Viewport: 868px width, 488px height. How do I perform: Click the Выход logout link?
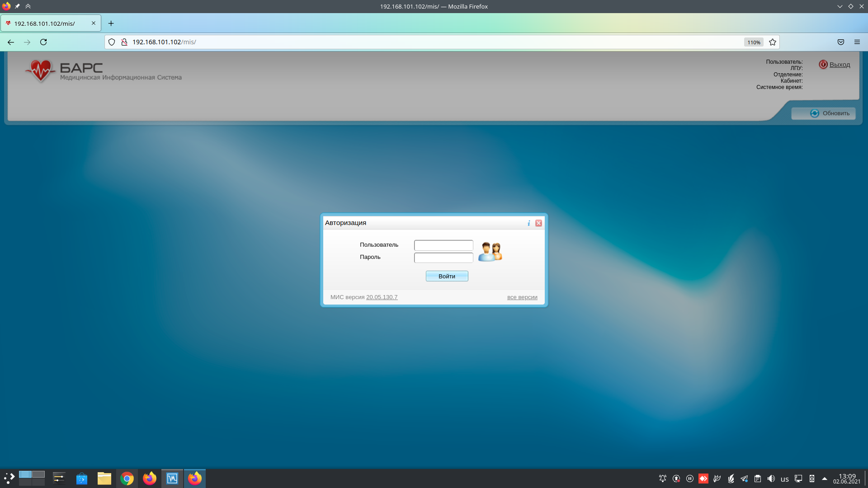point(840,65)
